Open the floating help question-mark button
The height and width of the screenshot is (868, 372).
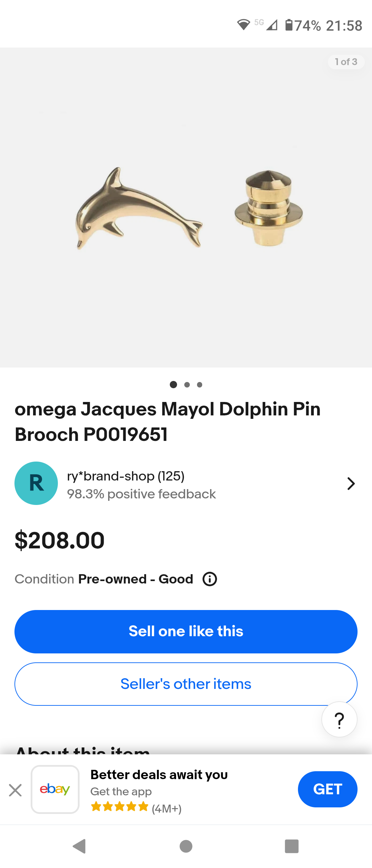coord(339,720)
